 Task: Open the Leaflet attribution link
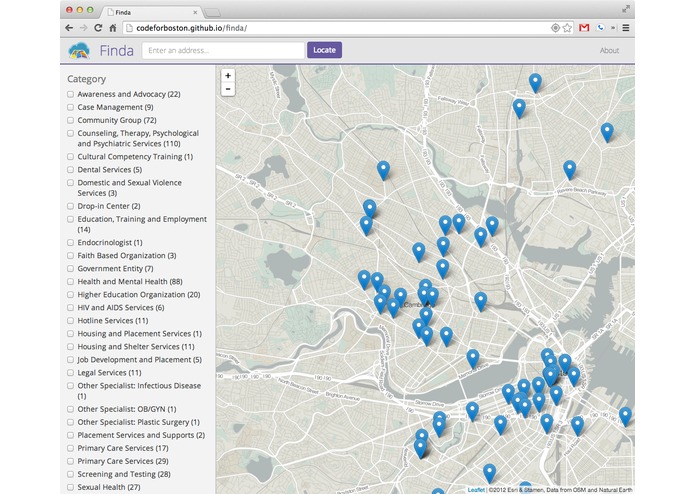tap(476, 490)
